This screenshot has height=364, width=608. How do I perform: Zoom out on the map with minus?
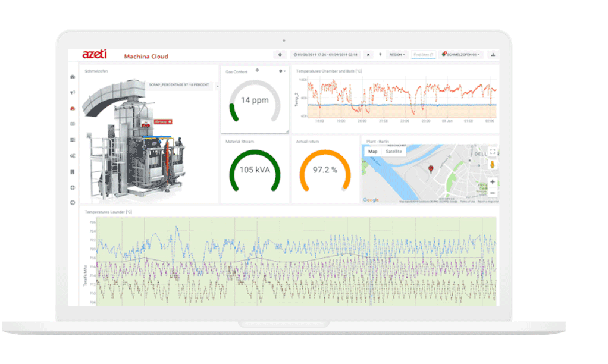[x=492, y=193]
